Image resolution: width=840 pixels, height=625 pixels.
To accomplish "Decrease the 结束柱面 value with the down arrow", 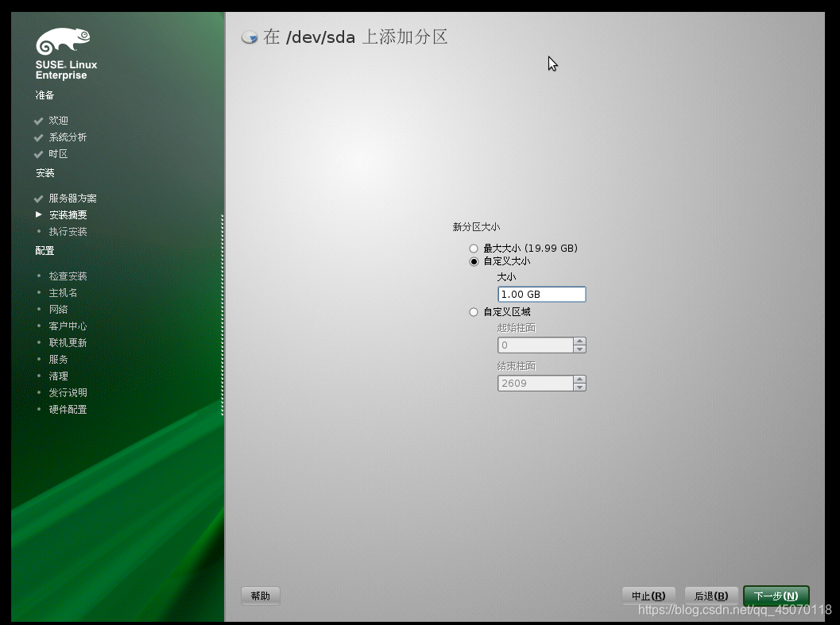I will click(x=579, y=388).
